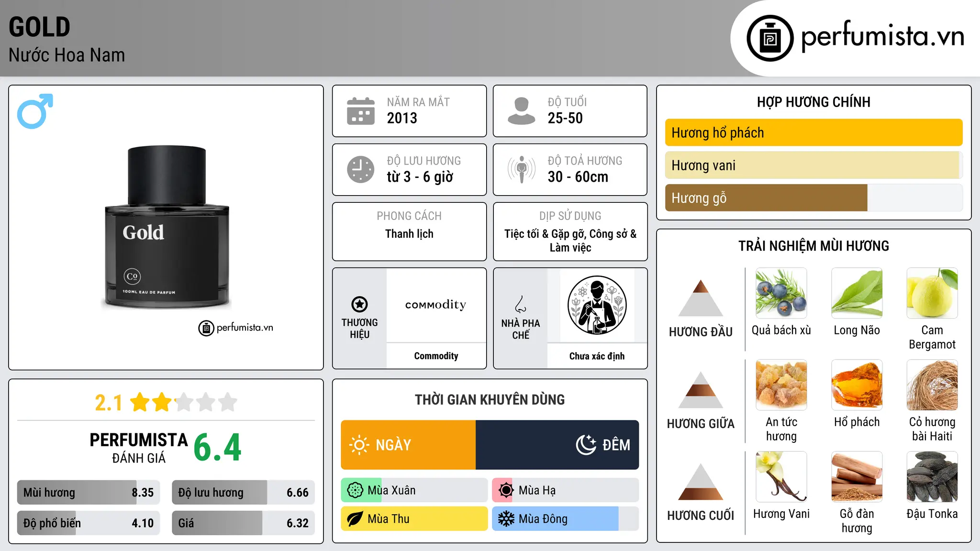Image resolution: width=980 pixels, height=551 pixels.
Task: Click the perfumista.vn perfume bottle logo icon
Action: tap(770, 38)
